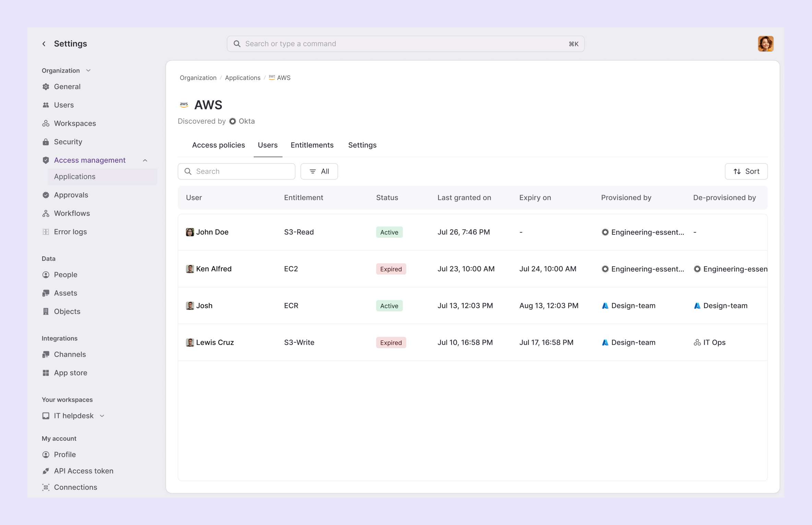Click the AWS logo next to the title

[x=184, y=105]
